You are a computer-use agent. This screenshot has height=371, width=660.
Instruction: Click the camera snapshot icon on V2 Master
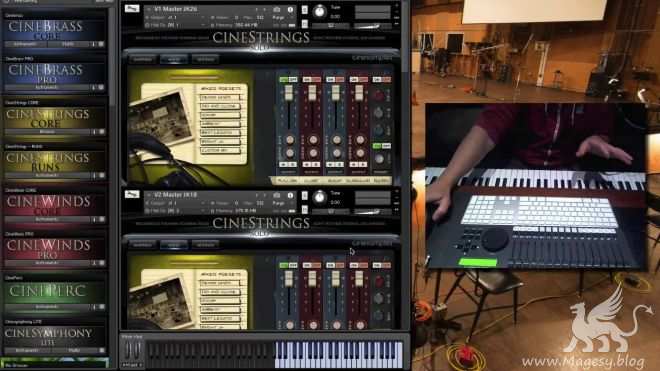coord(277,195)
